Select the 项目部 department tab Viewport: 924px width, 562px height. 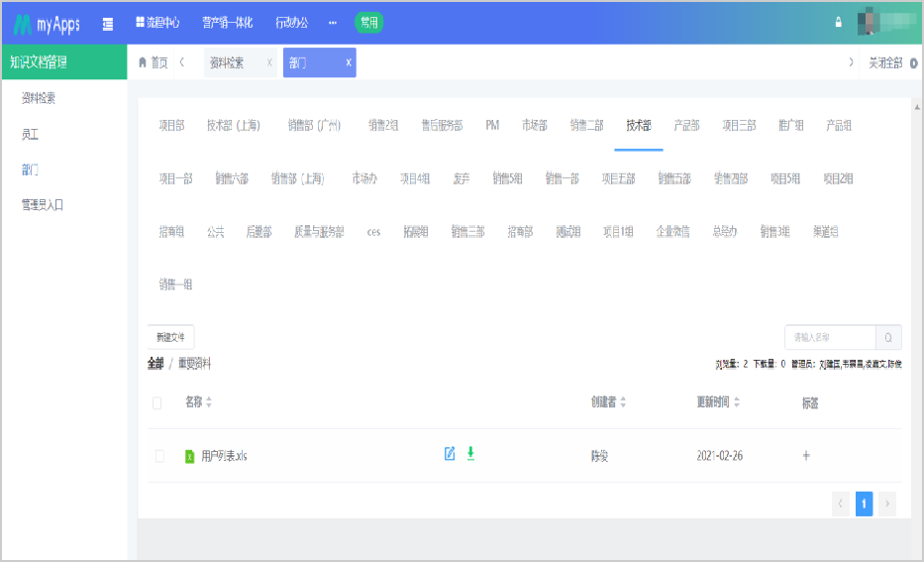[171, 126]
